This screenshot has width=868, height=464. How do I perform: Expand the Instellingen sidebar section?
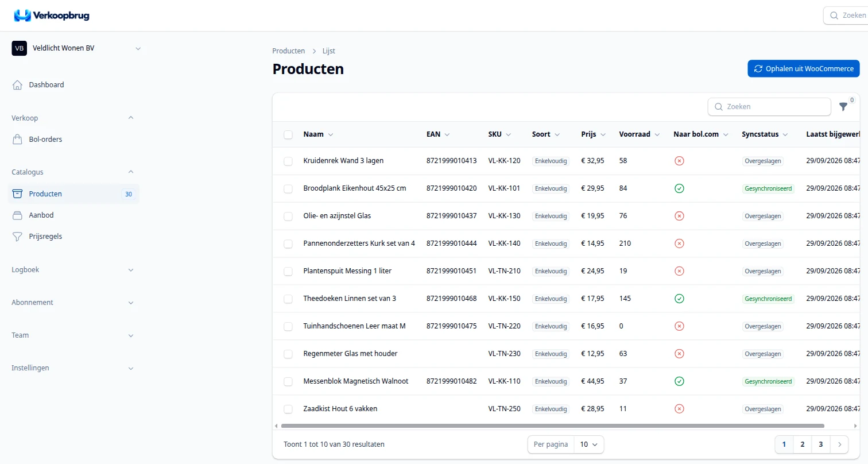pos(73,368)
